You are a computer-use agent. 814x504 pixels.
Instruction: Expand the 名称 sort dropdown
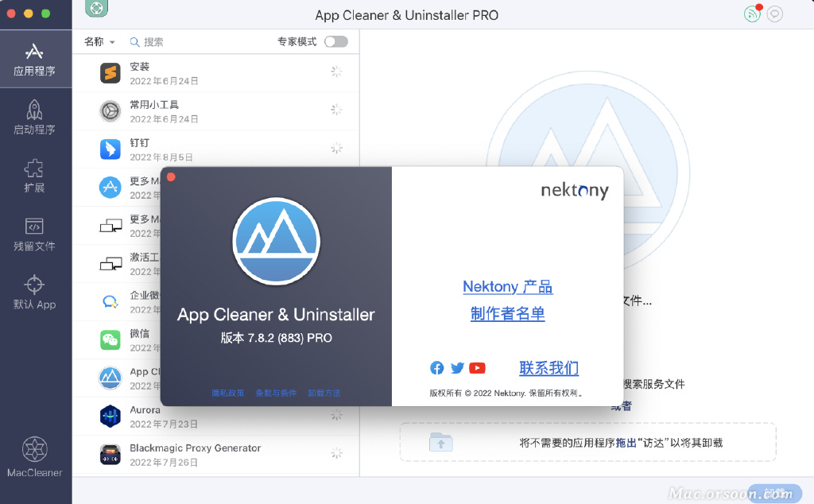tap(99, 41)
